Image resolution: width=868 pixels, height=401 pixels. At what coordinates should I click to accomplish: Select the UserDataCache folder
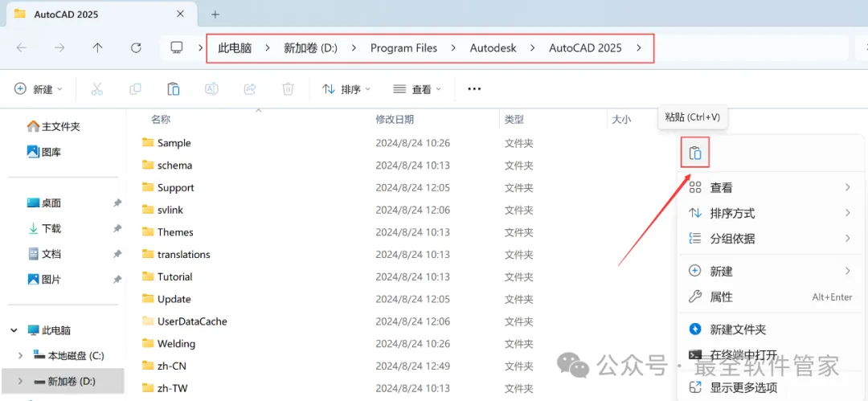point(184,321)
